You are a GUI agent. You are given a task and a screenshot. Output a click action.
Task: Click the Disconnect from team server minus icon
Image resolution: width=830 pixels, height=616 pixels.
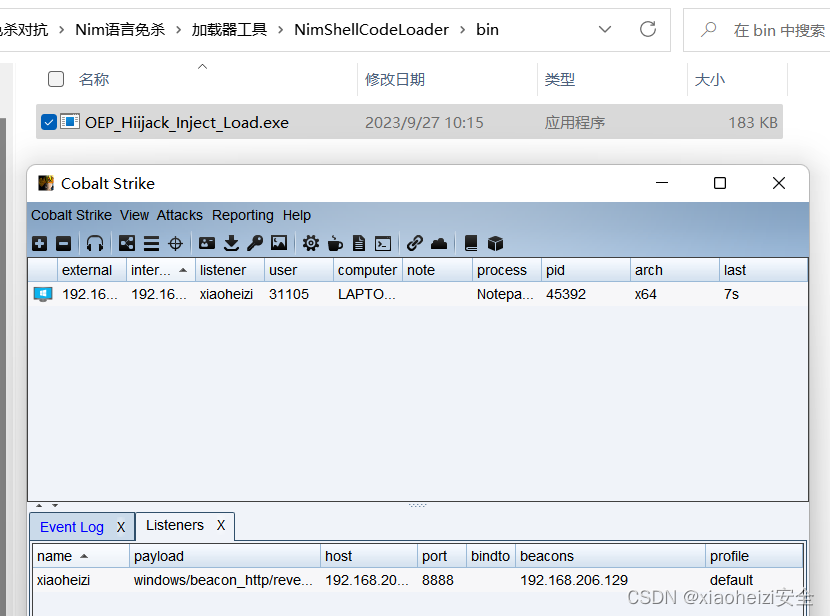click(x=64, y=243)
